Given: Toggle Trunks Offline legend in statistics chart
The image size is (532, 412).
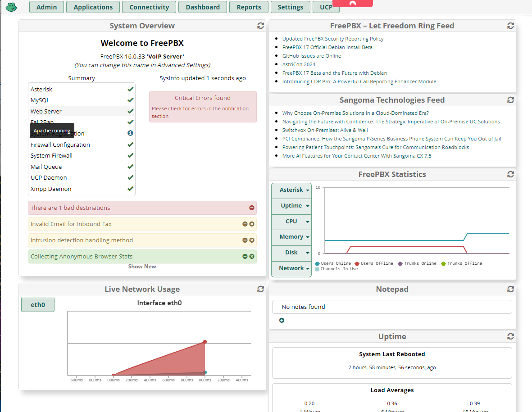Looking at the screenshot, I should pos(461,263).
